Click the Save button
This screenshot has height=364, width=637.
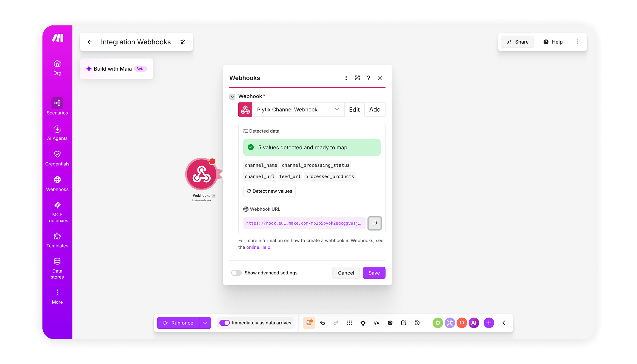(x=374, y=273)
